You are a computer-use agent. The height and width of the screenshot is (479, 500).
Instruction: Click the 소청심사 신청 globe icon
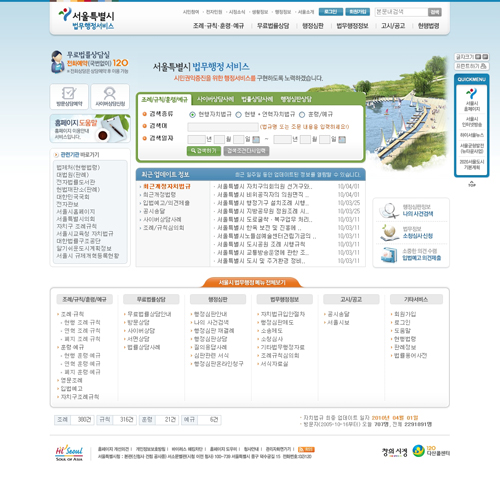click(389, 232)
